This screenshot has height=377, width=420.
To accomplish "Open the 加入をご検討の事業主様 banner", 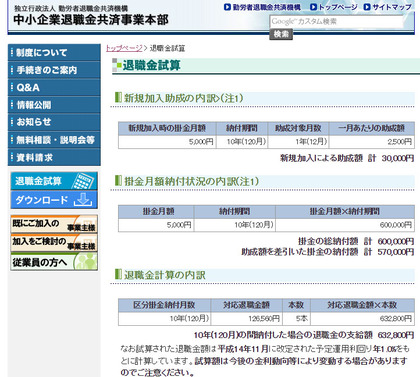I will 54,242.
